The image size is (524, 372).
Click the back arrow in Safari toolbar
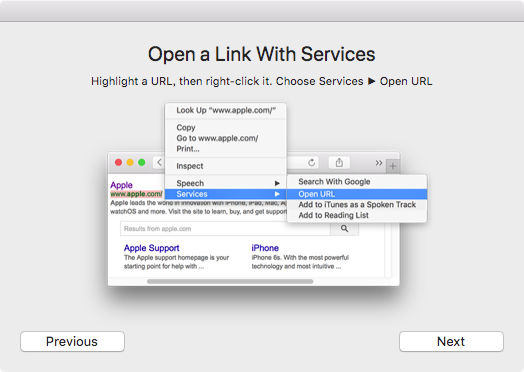point(159,162)
